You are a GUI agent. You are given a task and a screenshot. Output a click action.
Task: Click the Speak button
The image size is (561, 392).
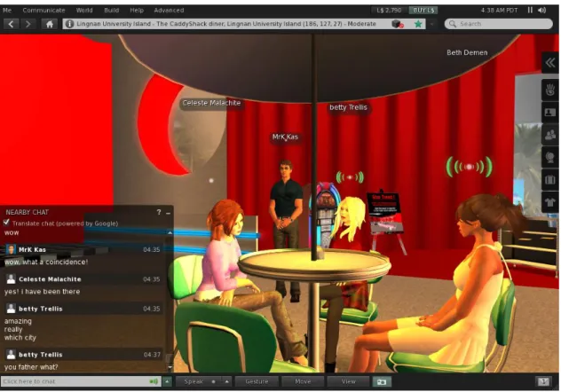(194, 381)
